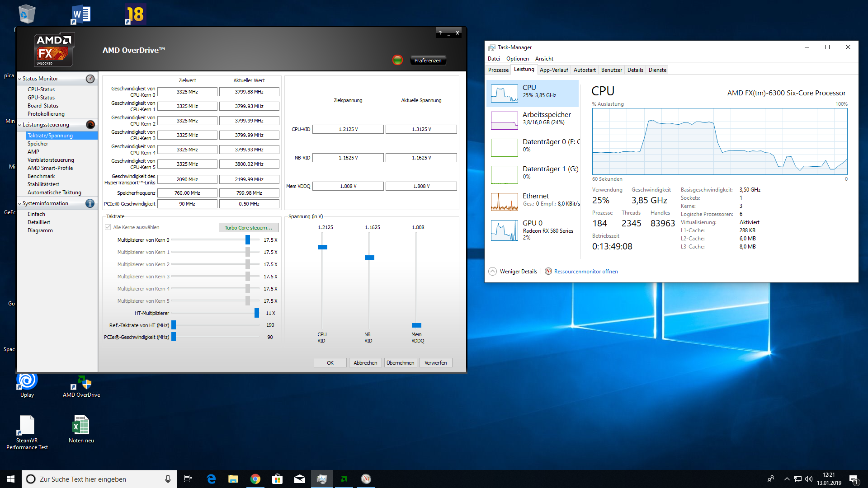Image resolution: width=868 pixels, height=488 pixels.
Task: Click the CPU-VID Zielspannung field
Action: 348,129
